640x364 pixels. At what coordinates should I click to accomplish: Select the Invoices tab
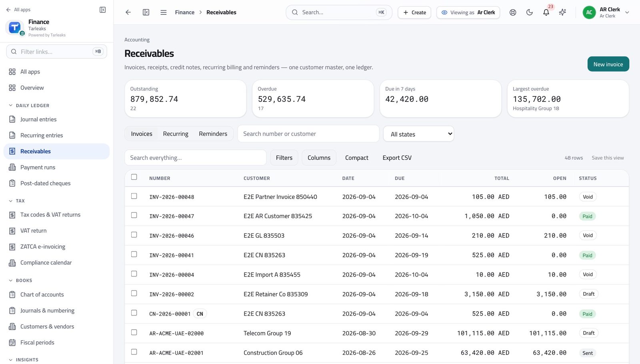tap(142, 134)
